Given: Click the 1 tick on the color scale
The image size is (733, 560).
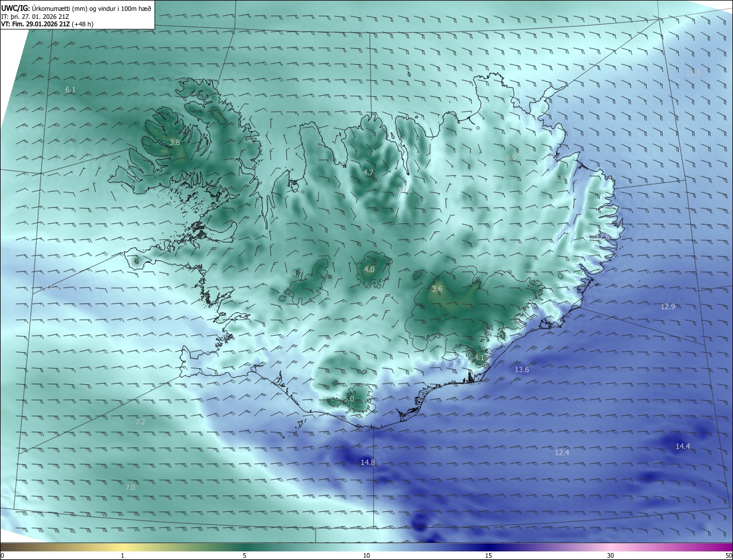Looking at the screenshot, I should [123, 556].
